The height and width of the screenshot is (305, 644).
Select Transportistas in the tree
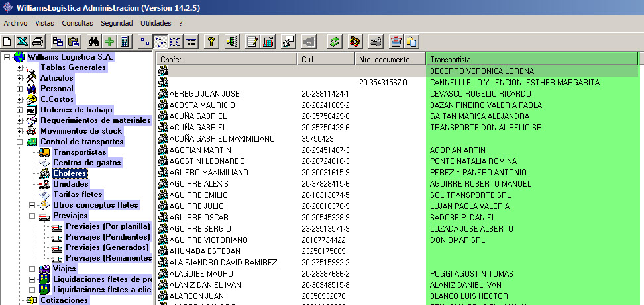80,152
